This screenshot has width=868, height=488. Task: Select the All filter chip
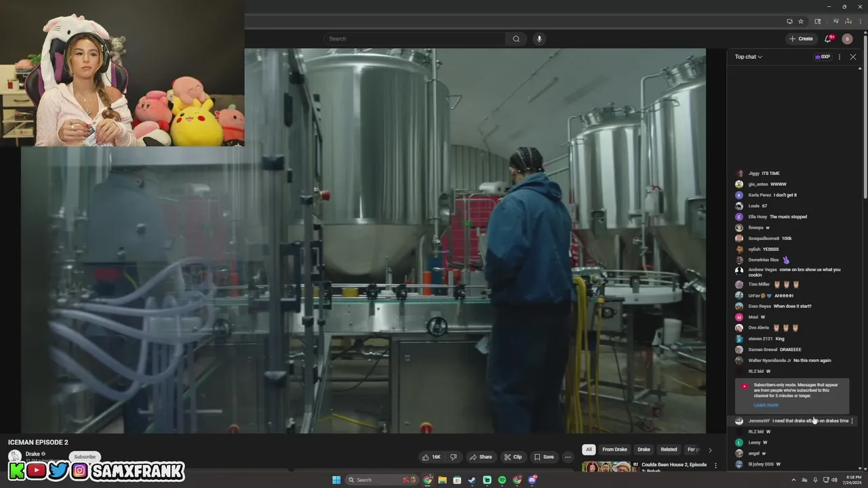point(589,449)
